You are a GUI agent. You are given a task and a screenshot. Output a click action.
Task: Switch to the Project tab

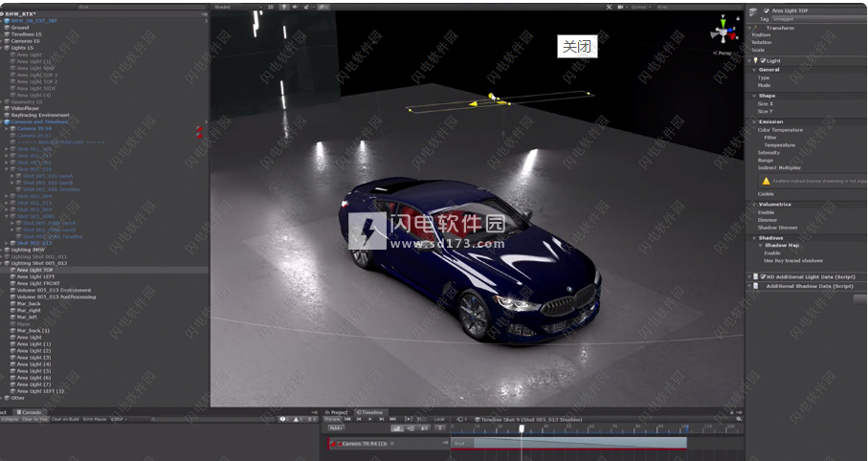click(337, 412)
